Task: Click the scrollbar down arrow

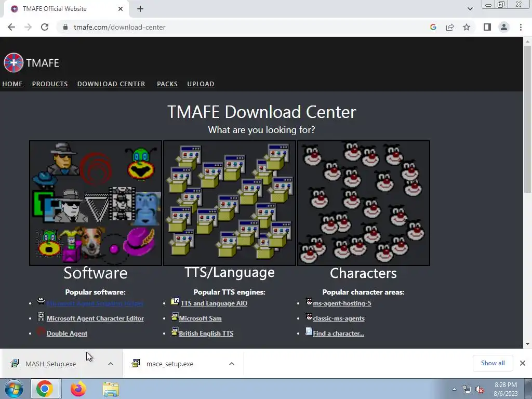Action: point(527,344)
